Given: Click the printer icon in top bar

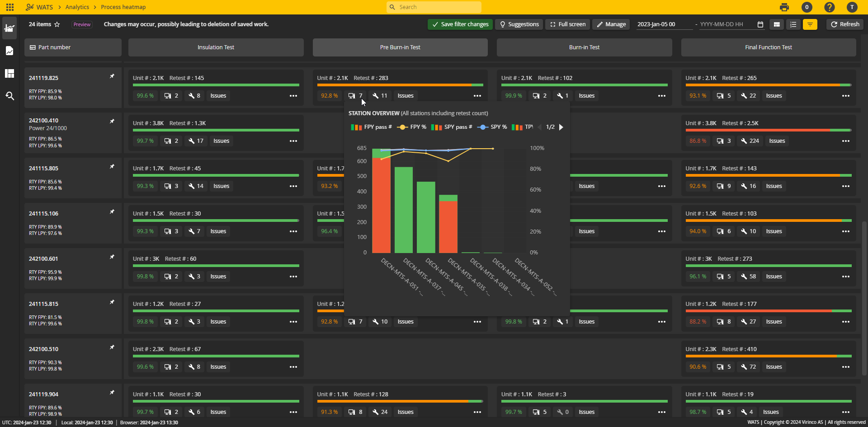Looking at the screenshot, I should point(784,7).
